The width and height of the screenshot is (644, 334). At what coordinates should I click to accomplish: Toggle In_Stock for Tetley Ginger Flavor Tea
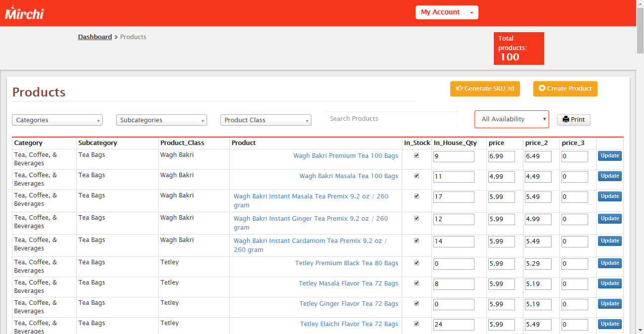417,303
